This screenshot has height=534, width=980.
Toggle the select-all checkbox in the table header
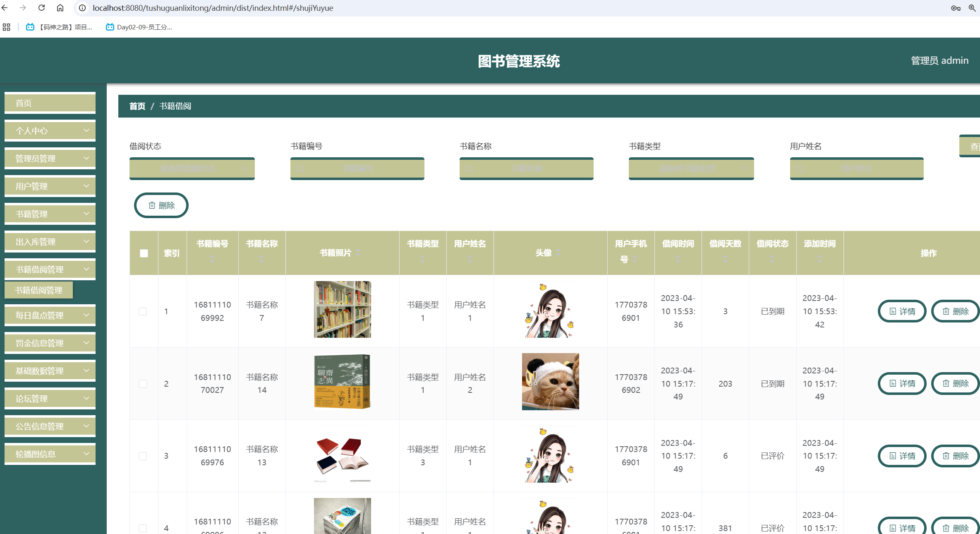coord(144,253)
